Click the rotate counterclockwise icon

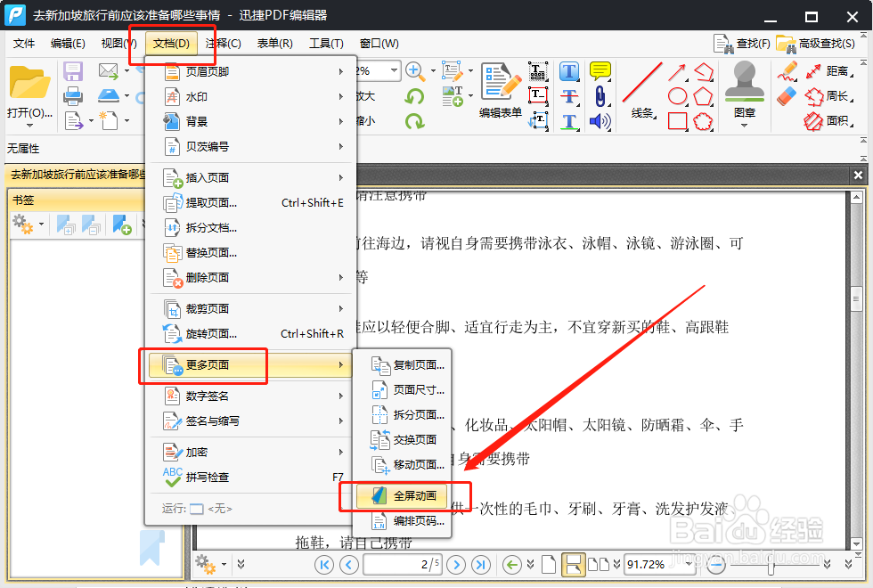(414, 96)
